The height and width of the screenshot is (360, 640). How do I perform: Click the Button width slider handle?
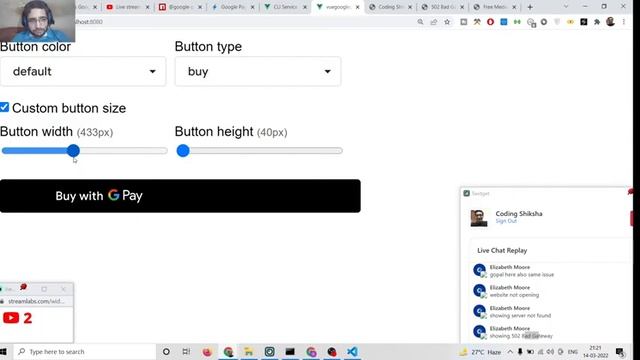point(73,151)
